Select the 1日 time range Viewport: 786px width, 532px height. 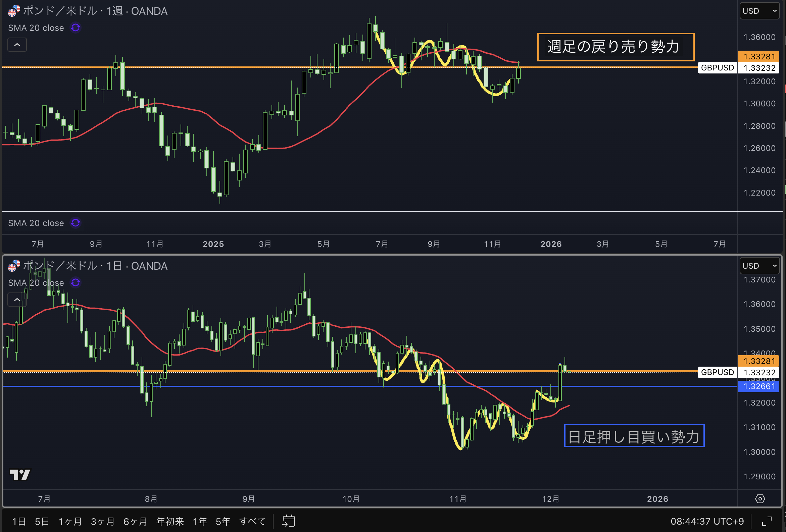tap(19, 522)
